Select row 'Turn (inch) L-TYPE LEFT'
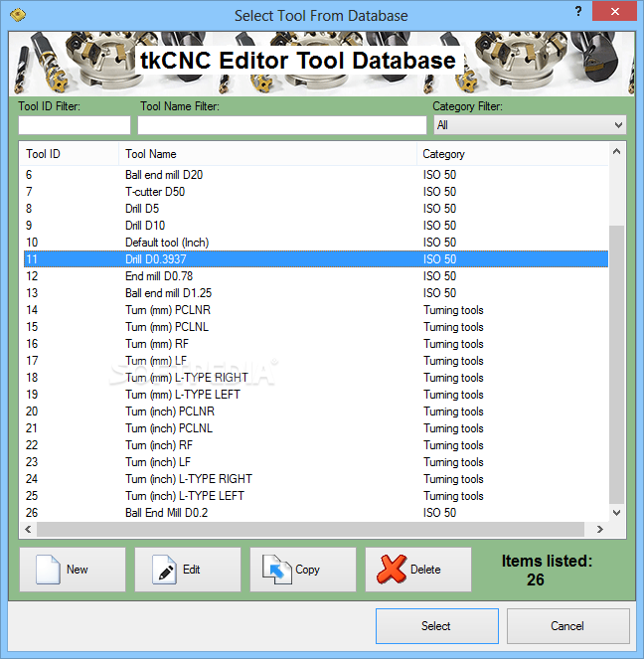Image resolution: width=644 pixels, height=659 pixels. 316,496
